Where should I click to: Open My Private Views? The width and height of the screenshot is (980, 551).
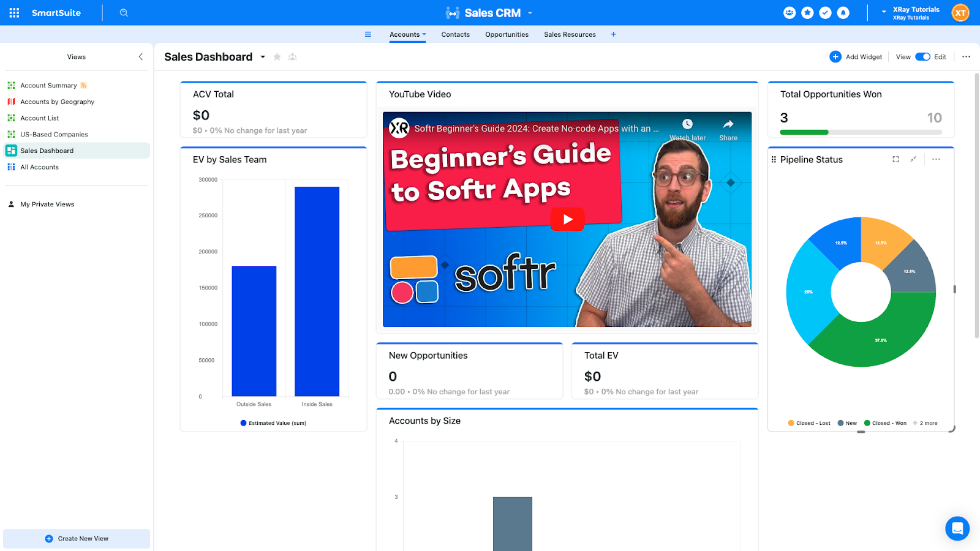coord(47,204)
